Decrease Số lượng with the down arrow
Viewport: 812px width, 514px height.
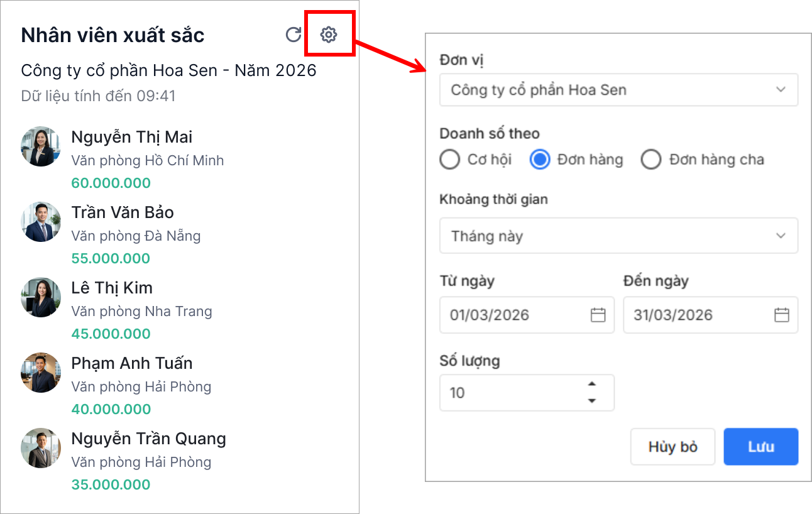591,400
